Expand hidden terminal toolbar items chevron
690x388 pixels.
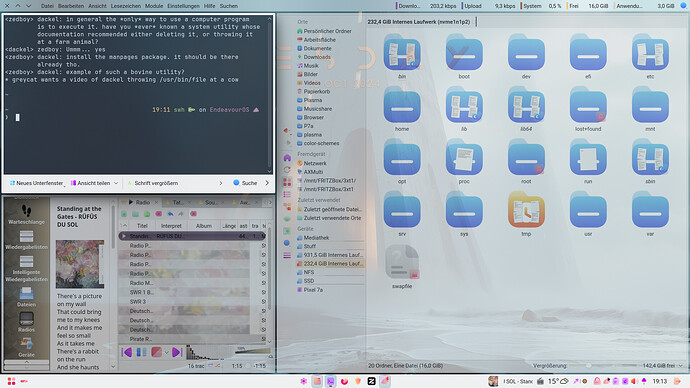click(x=221, y=183)
